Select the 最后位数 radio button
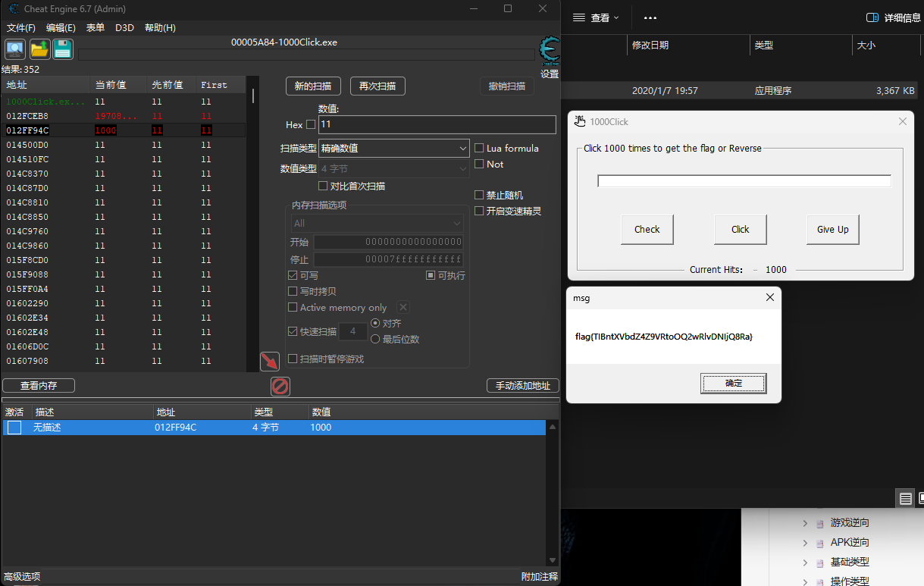 click(x=375, y=339)
